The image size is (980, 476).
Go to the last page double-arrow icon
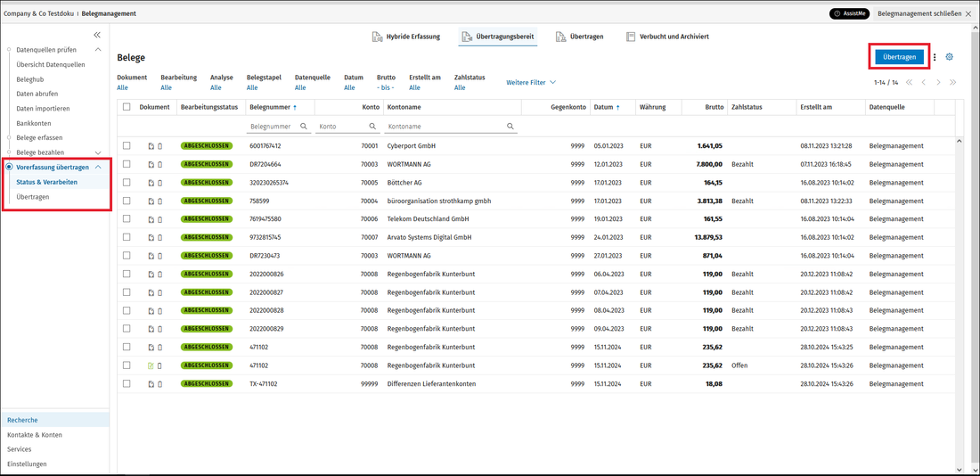coord(952,83)
